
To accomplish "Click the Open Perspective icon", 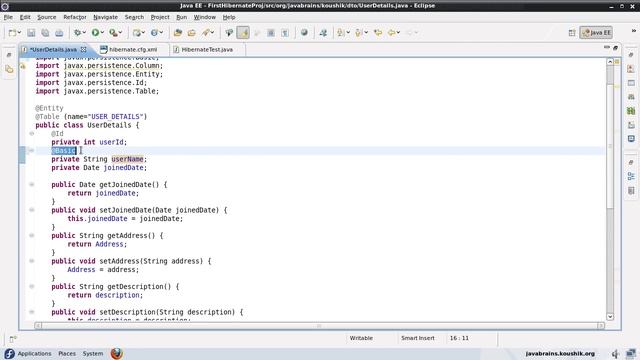I will coord(572,33).
